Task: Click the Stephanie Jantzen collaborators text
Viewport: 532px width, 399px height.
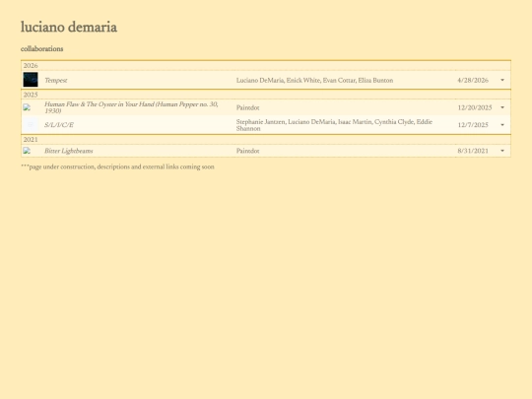Action: click(334, 125)
